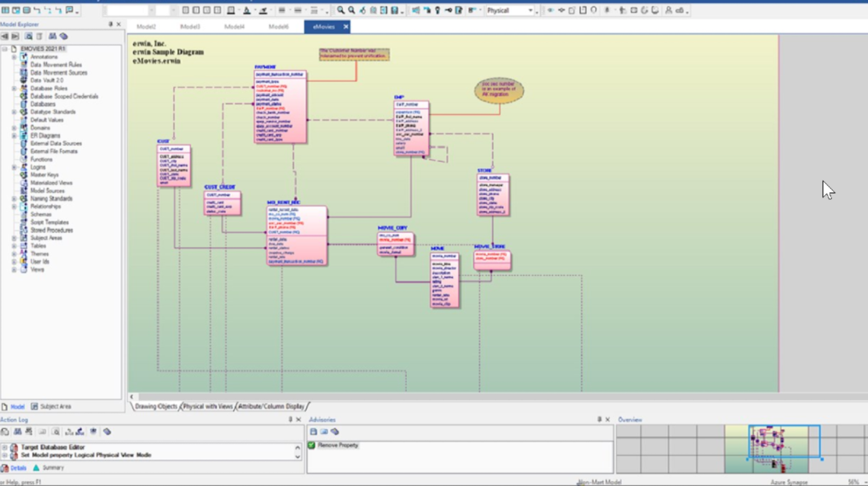This screenshot has height=486, width=868.
Task: Switch to Subject Area explorer tab
Action: click(51, 406)
